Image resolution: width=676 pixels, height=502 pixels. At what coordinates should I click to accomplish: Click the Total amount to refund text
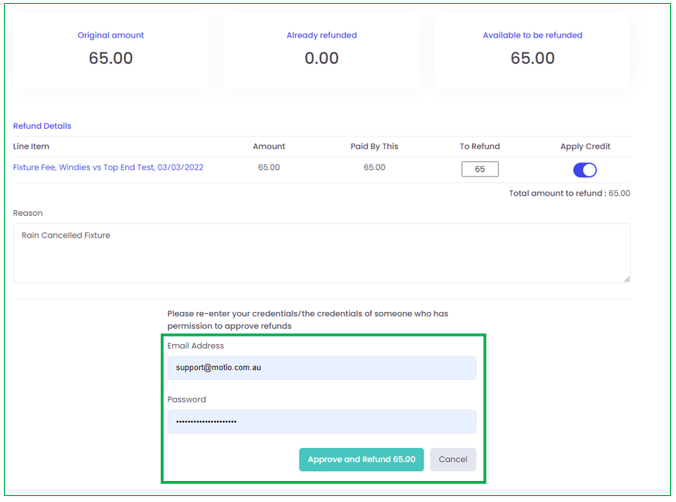click(x=570, y=193)
